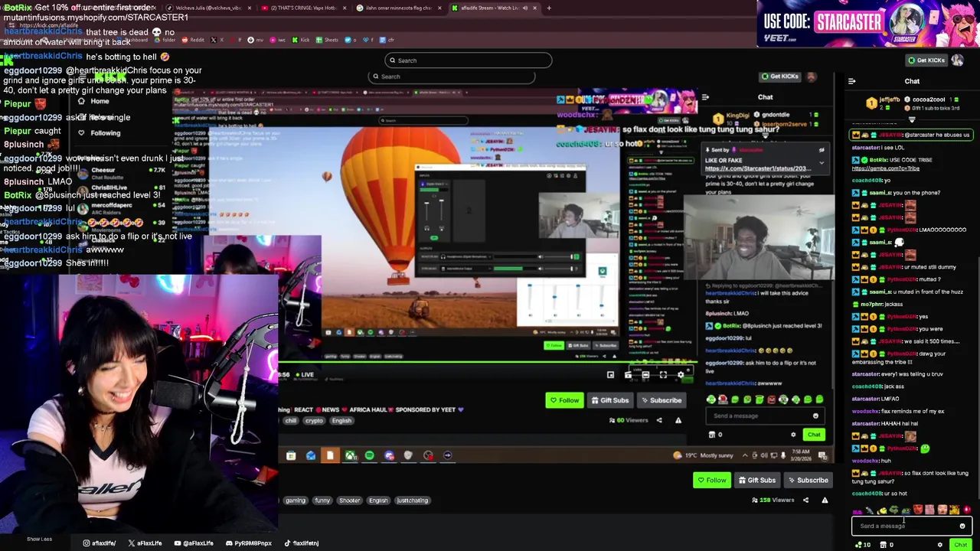Image resolution: width=980 pixels, height=551 pixels.
Task: Open Mail app in nested taskbar
Action: 310,456
